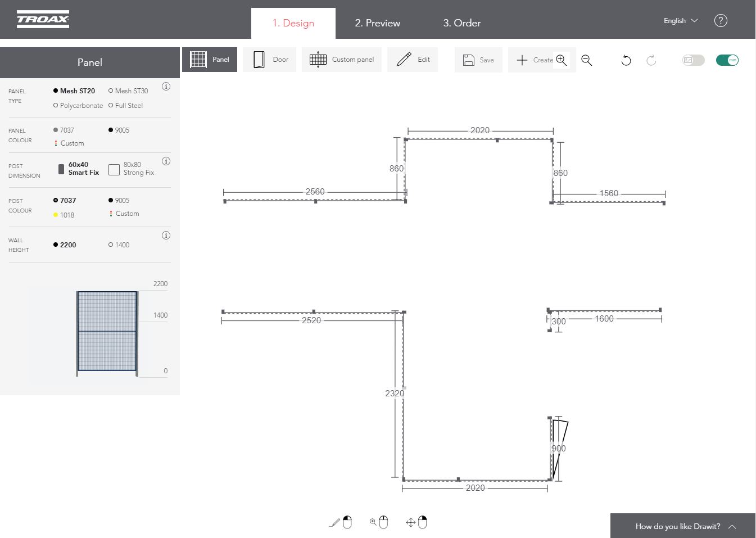Open the Create menu

pyautogui.click(x=534, y=60)
